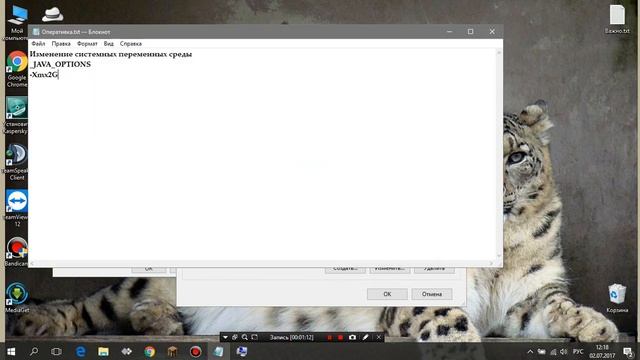Open the Windows Start menu
640x360 pixels.
click(x=11, y=351)
